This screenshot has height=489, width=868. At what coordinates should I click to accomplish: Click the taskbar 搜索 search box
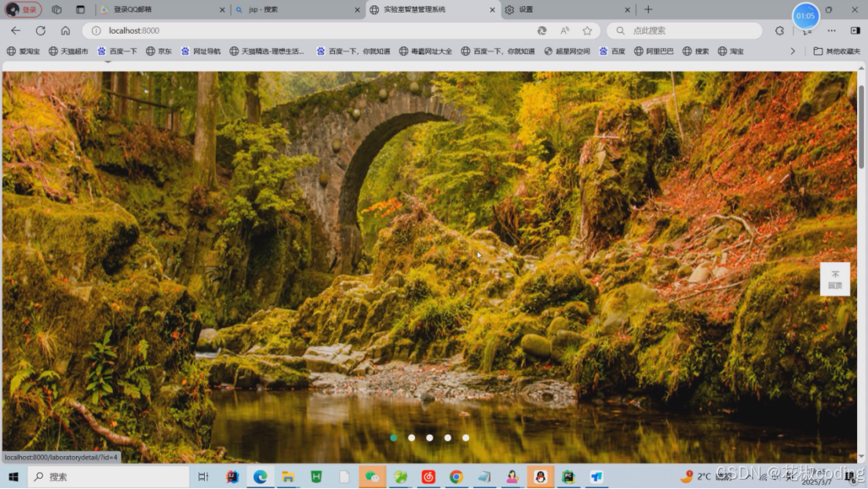click(x=108, y=476)
